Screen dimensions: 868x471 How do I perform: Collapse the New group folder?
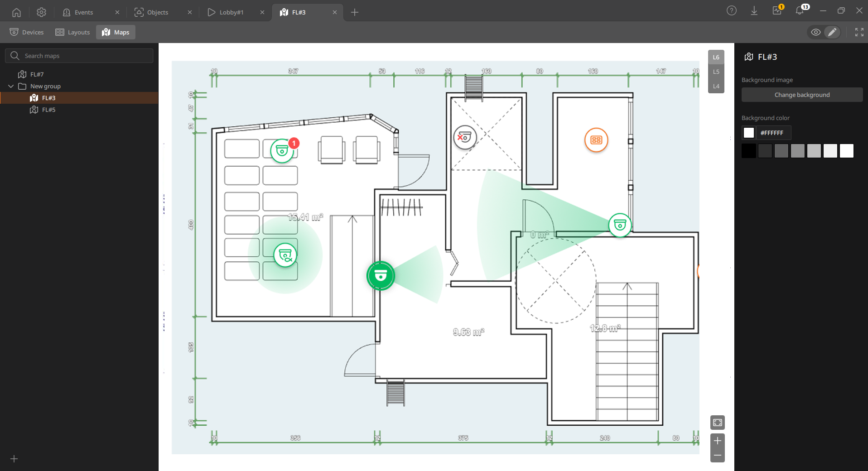pos(11,86)
